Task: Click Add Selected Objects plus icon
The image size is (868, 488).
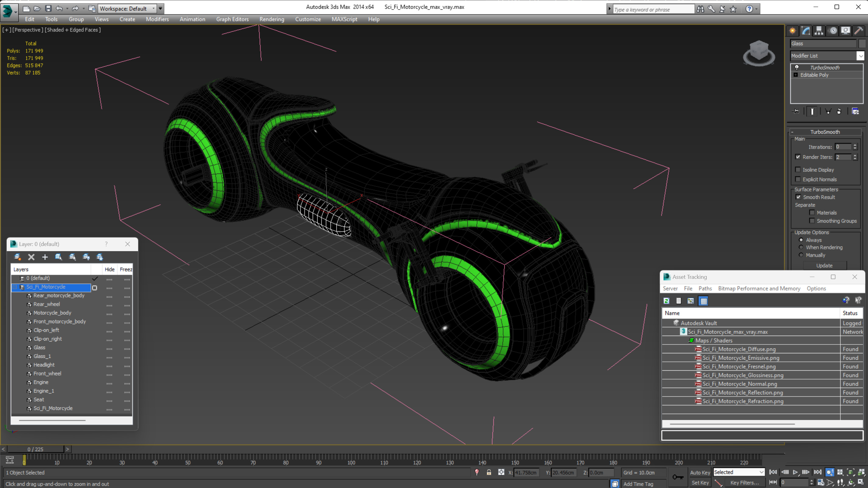Action: tap(45, 257)
